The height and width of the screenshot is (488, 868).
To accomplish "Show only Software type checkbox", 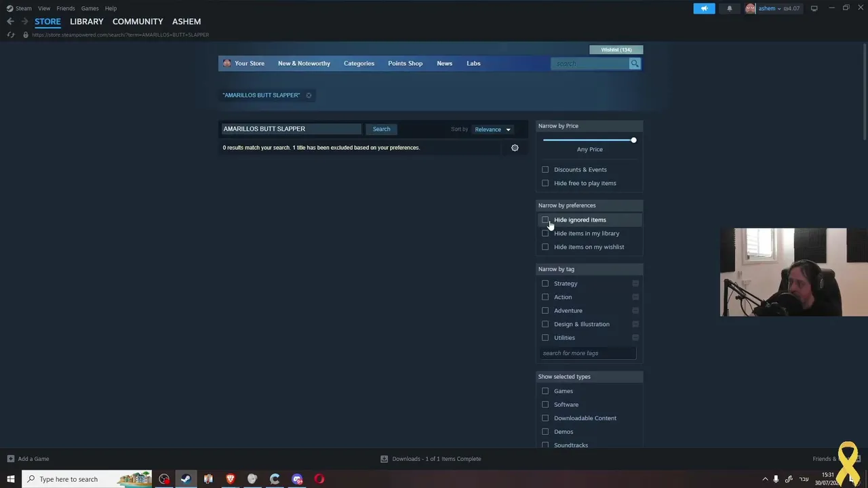I will pyautogui.click(x=545, y=405).
